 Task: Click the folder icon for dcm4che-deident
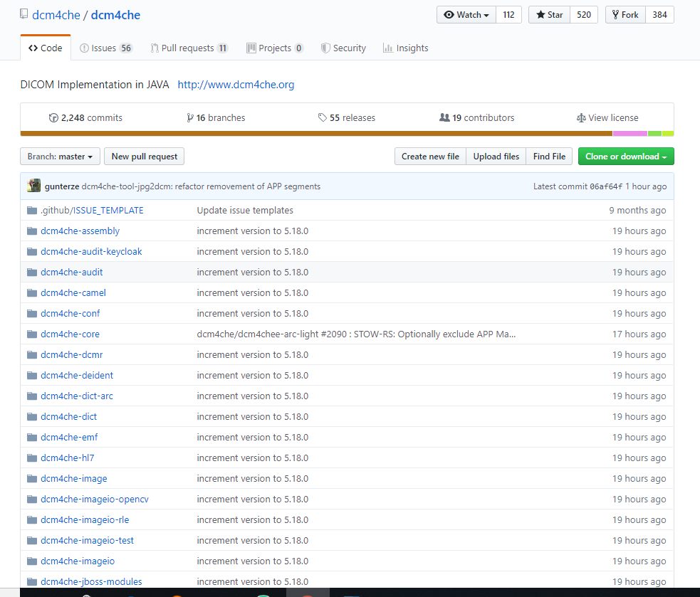click(32, 375)
